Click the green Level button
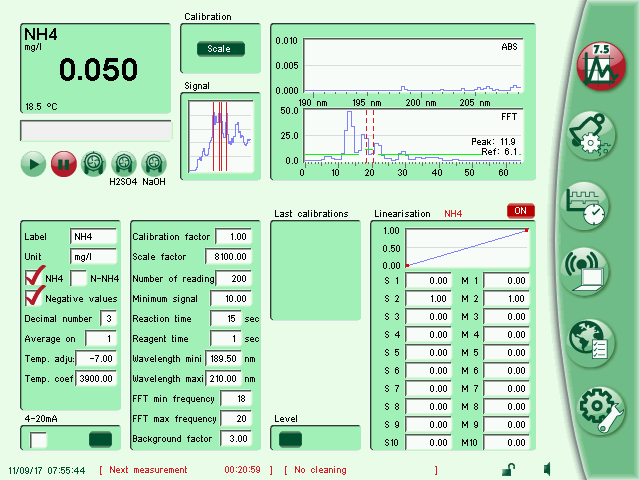The height and width of the screenshot is (480, 640). (x=290, y=438)
